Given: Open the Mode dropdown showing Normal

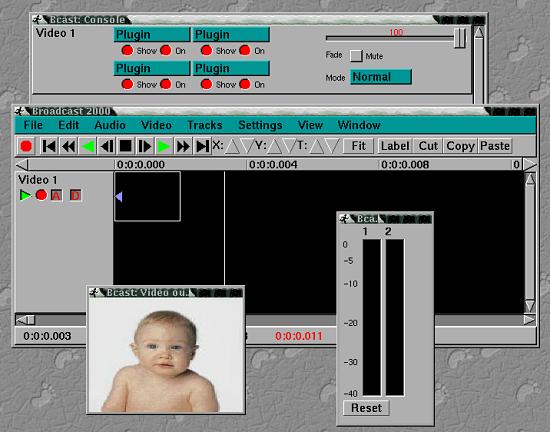Looking at the screenshot, I should coord(381,77).
